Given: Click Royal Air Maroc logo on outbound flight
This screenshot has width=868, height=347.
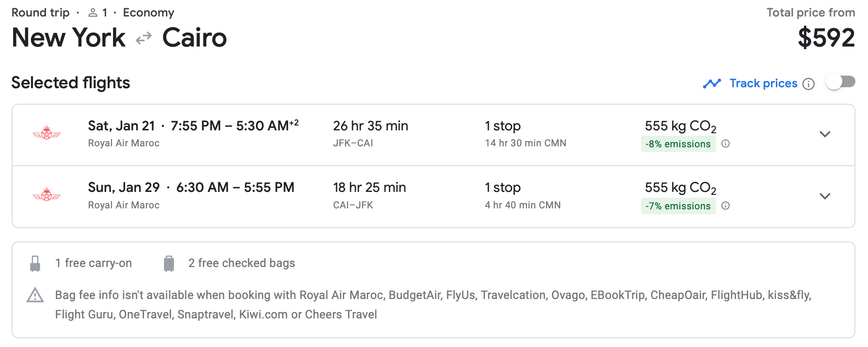Looking at the screenshot, I should point(47,133).
